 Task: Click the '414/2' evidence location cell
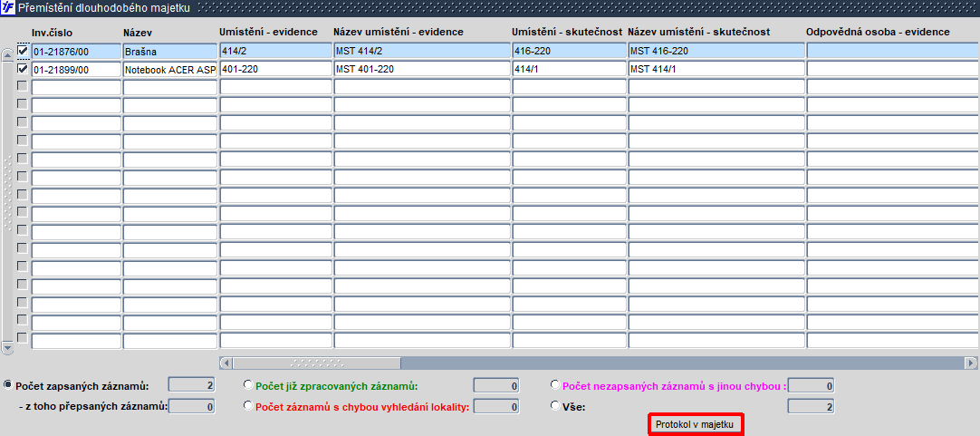coord(275,51)
